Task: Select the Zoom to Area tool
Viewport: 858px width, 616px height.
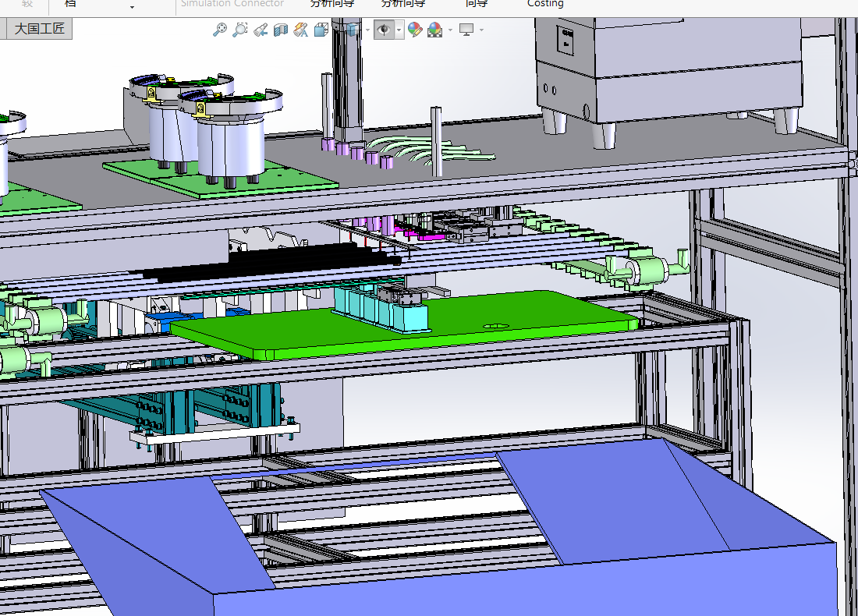Action: pyautogui.click(x=239, y=30)
